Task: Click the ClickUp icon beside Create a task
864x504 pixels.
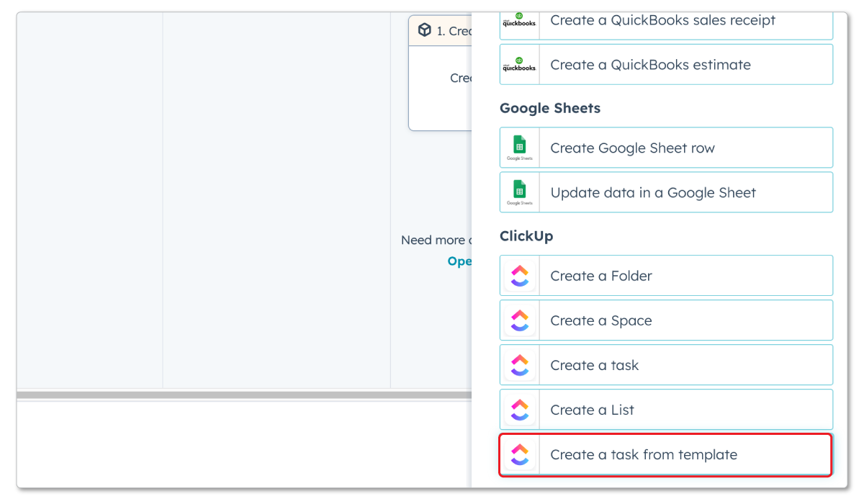Action: (x=519, y=364)
